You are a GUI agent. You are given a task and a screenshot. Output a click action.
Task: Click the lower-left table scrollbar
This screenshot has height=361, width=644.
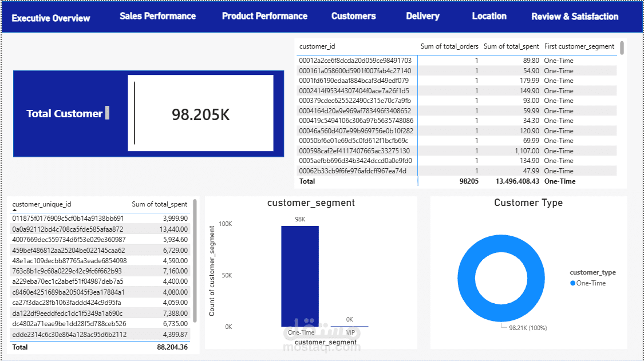(x=195, y=261)
